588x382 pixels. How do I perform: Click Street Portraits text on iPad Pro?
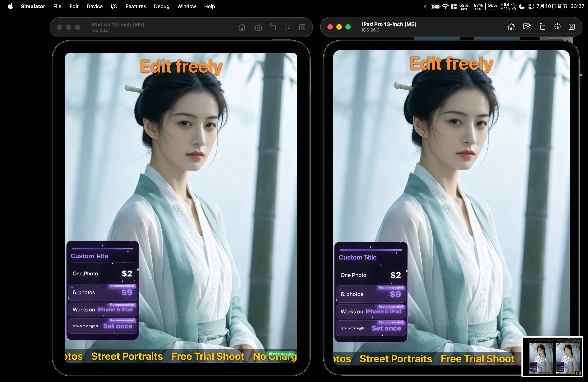tap(396, 359)
